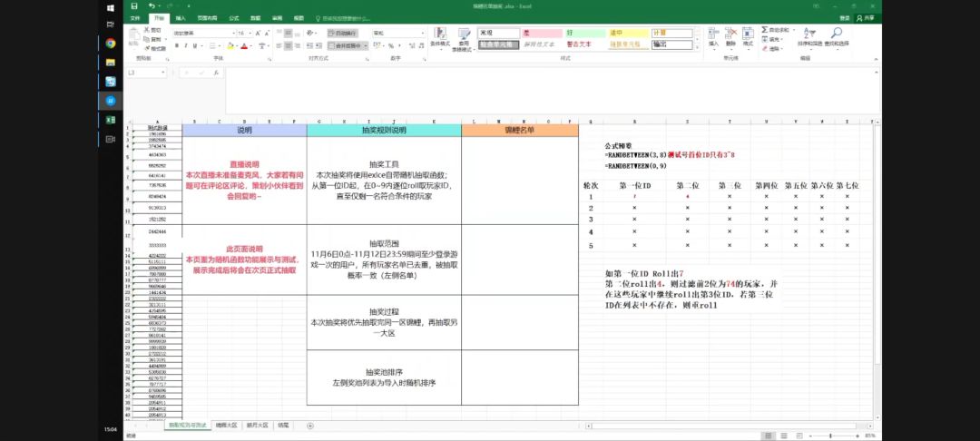
Task: Switch to Normal view in status bar
Action: [x=768, y=435]
